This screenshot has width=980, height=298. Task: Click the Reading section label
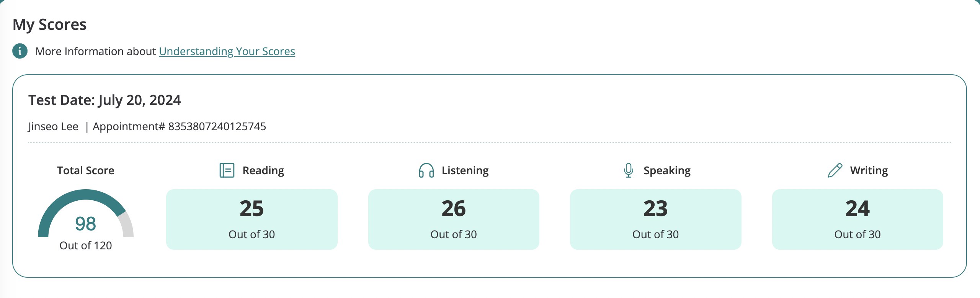(263, 170)
